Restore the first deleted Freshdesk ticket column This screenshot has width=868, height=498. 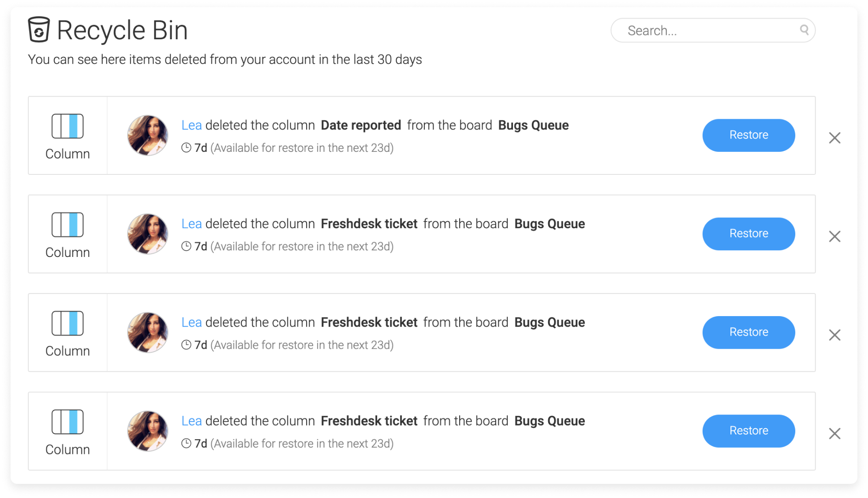pos(748,234)
